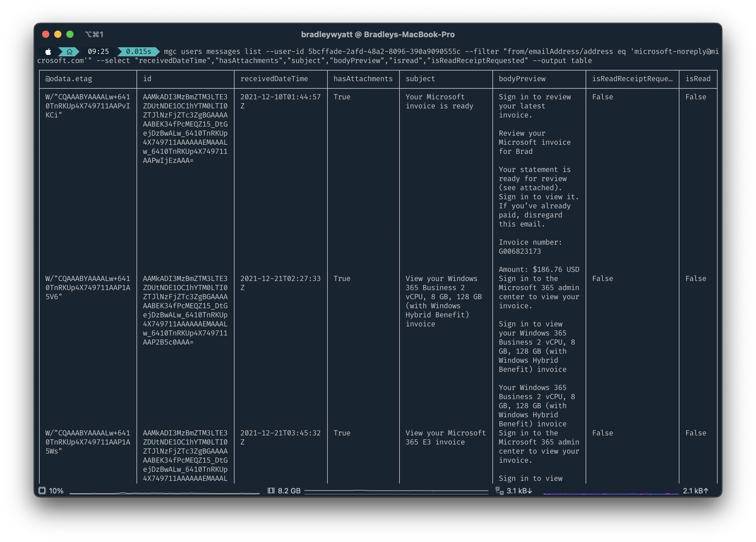Click the id ending AAP2B5c0AAA=
Image resolution: width=756 pixels, height=542 pixels.
pyautogui.click(x=185, y=310)
